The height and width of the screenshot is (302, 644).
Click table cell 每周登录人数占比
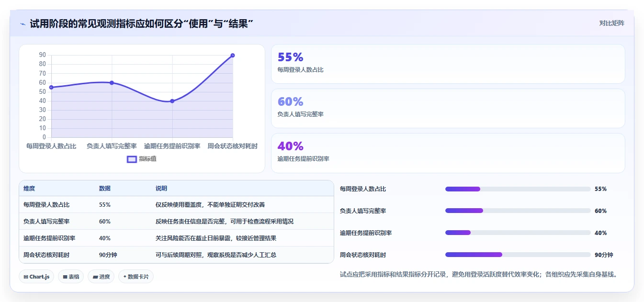pyautogui.click(x=46, y=205)
